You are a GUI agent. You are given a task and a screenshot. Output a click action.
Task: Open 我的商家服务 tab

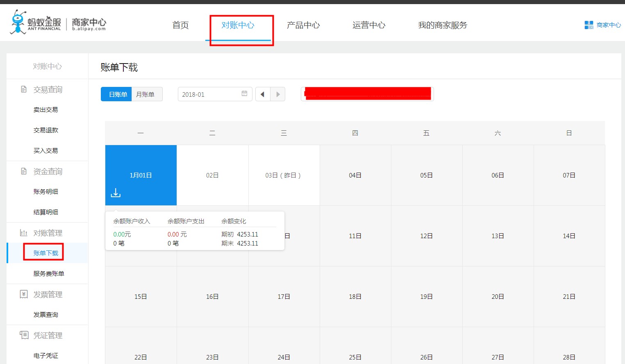coord(443,25)
